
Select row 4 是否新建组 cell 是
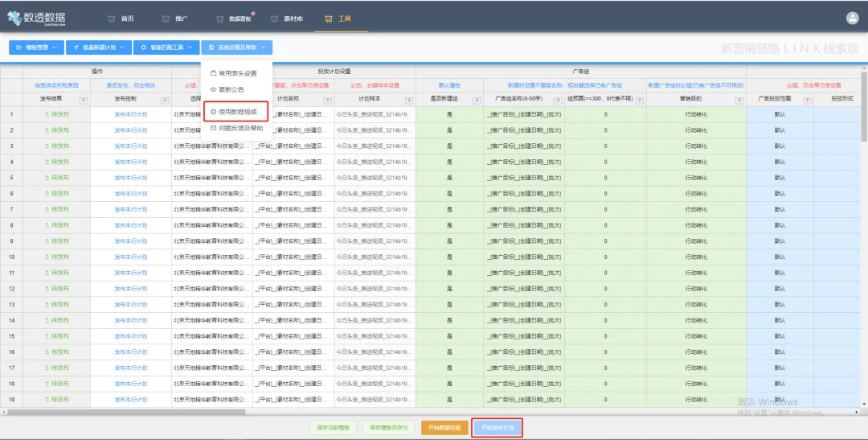coord(449,162)
